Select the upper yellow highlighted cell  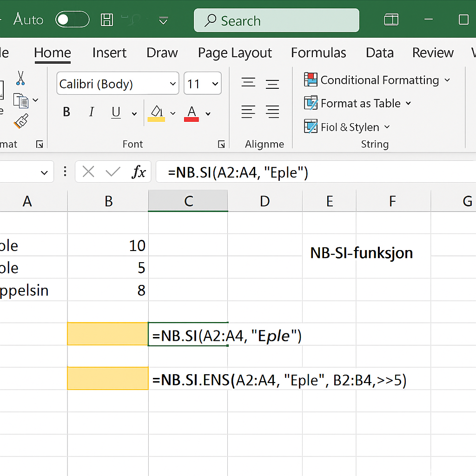(108, 334)
